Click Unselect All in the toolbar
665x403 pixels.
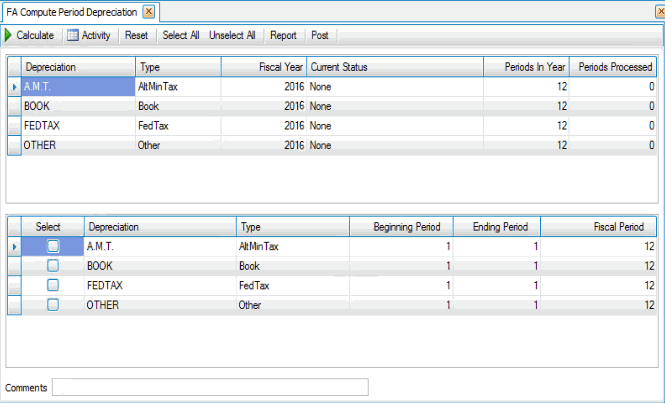pos(232,35)
